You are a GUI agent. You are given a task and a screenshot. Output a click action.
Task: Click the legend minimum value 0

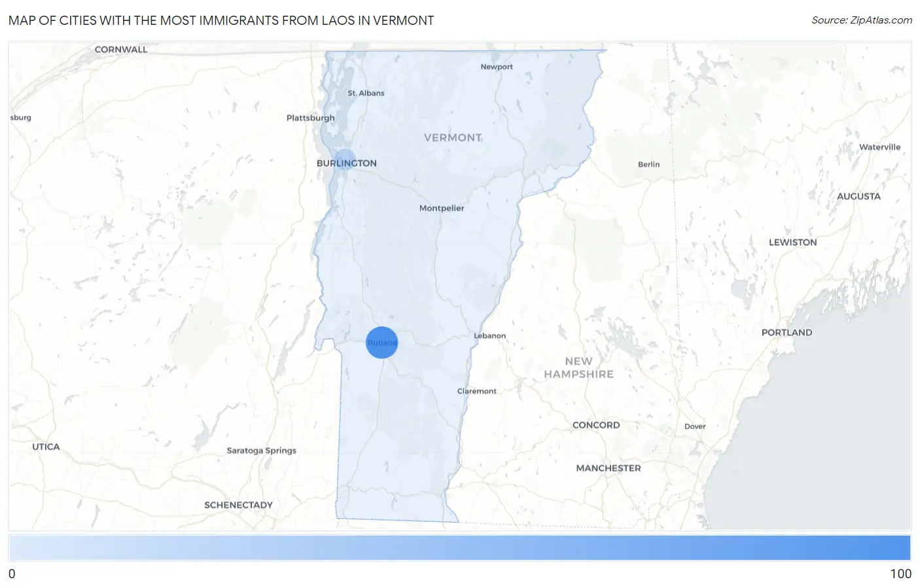click(12, 574)
